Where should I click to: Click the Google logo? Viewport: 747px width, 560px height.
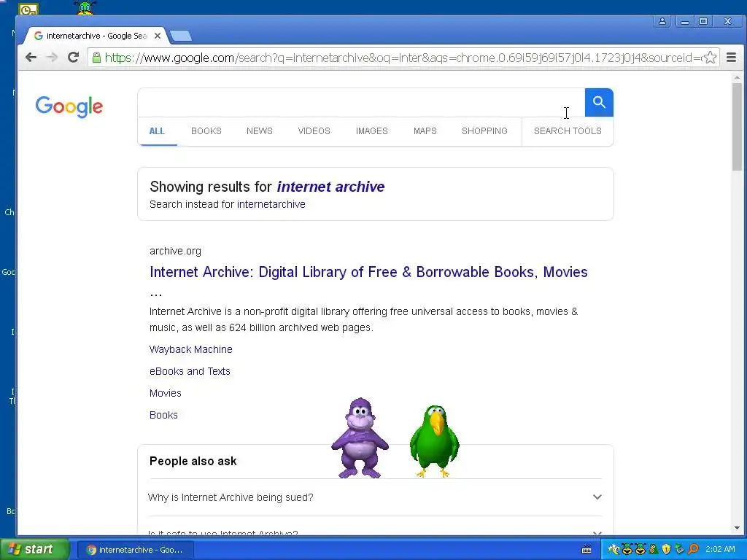point(69,106)
